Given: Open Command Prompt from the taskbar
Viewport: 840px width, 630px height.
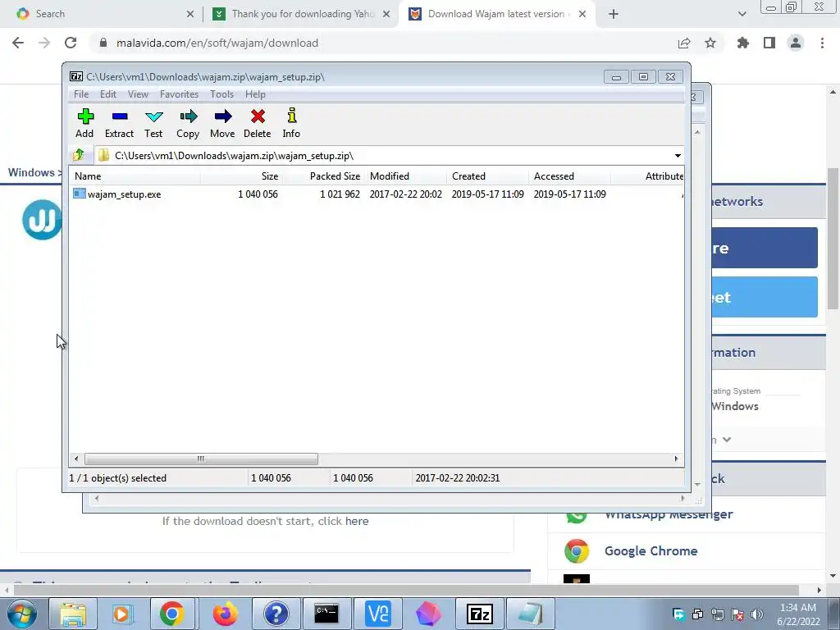Looking at the screenshot, I should 326,614.
